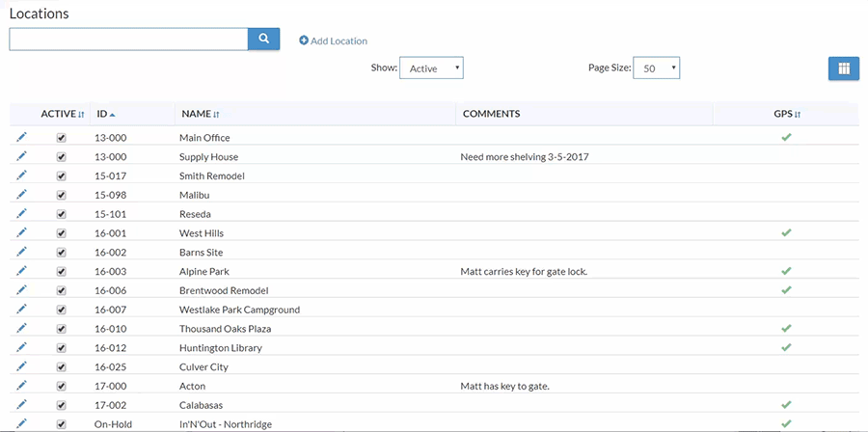Screen dimensions: 868x432
Task: Click GPS checkmark for Huntington Library
Action: [786, 347]
